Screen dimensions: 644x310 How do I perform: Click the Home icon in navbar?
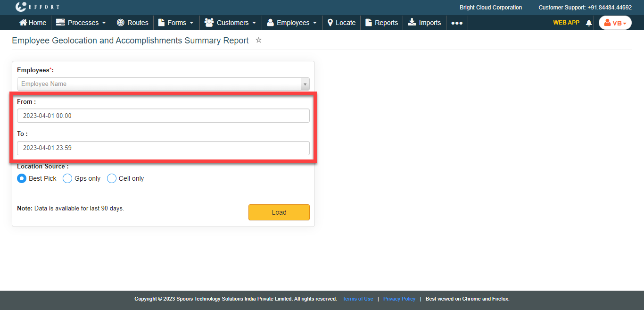click(x=23, y=23)
